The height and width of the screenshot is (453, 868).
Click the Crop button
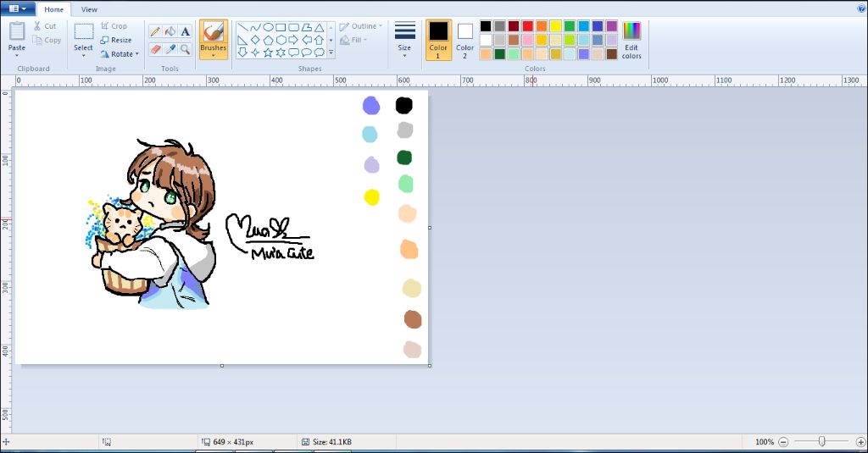(x=114, y=26)
